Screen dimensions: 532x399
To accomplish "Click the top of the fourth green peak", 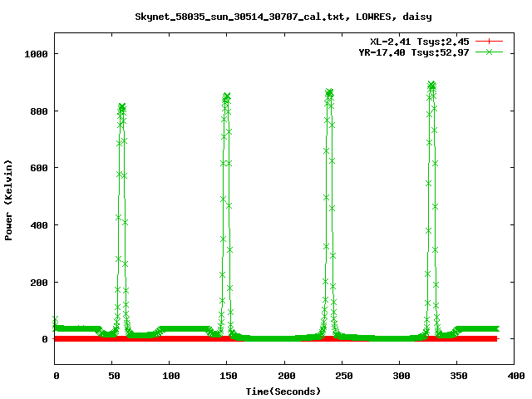I will 431,85.
